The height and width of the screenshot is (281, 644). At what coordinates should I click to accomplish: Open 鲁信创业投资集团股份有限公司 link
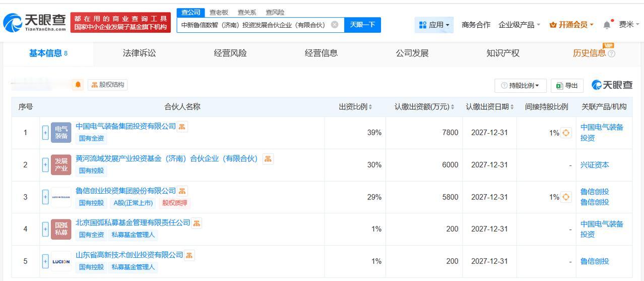(125, 191)
